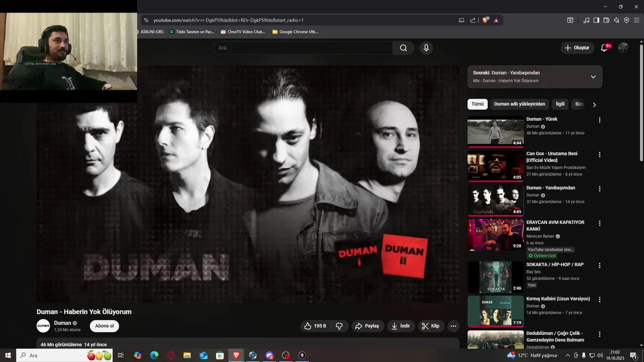Open options menu for Kırmış Kalbini video
The image size is (644, 362).
point(599,300)
